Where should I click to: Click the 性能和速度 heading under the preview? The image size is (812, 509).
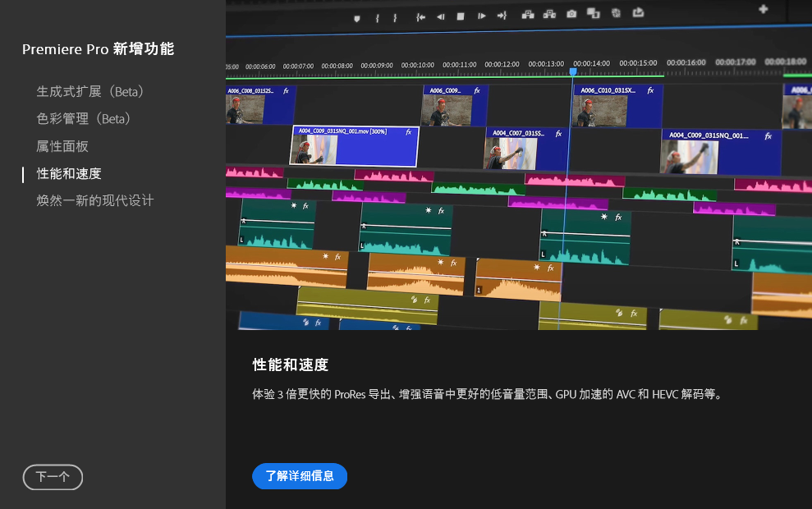pyautogui.click(x=290, y=365)
